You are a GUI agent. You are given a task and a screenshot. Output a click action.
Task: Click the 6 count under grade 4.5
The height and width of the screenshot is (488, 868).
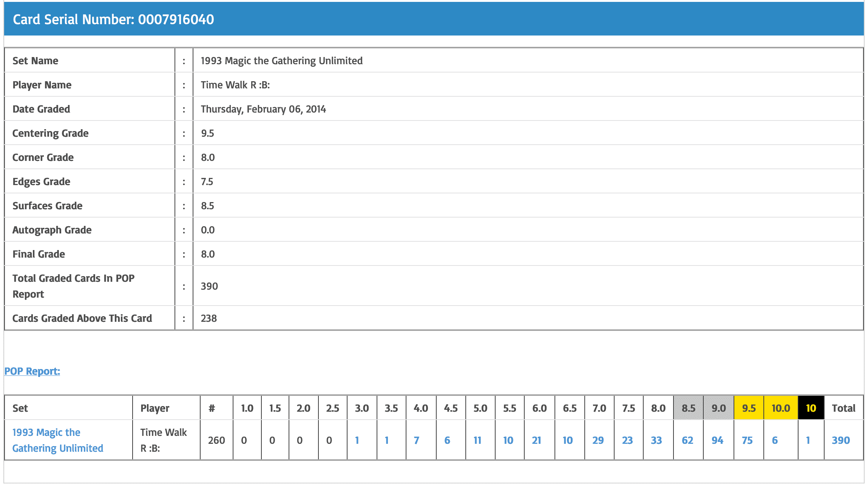[447, 440]
